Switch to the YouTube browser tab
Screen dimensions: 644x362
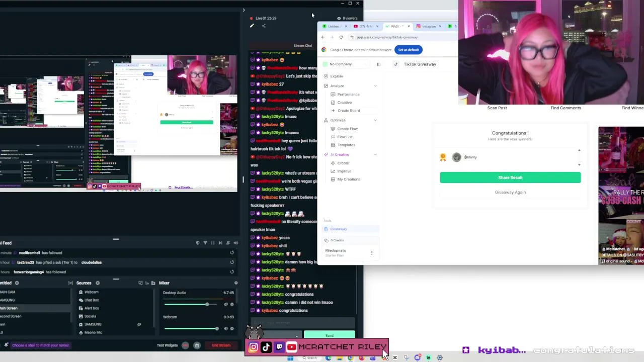click(x=366, y=26)
